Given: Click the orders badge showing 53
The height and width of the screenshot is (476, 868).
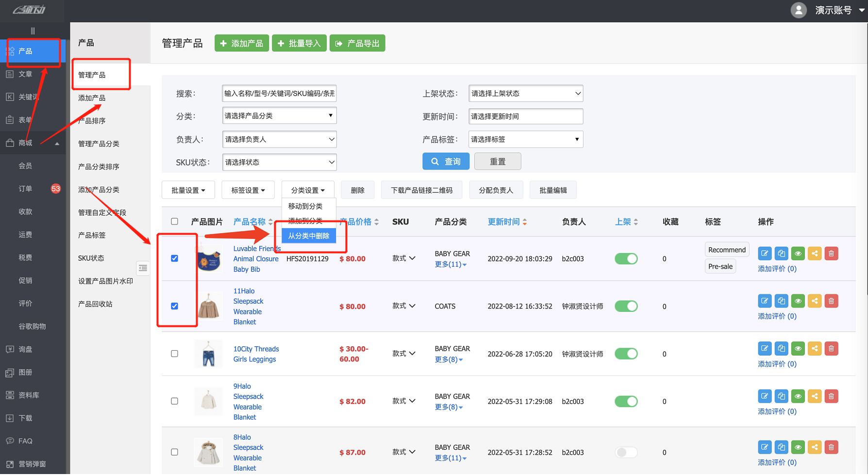Looking at the screenshot, I should (x=56, y=188).
